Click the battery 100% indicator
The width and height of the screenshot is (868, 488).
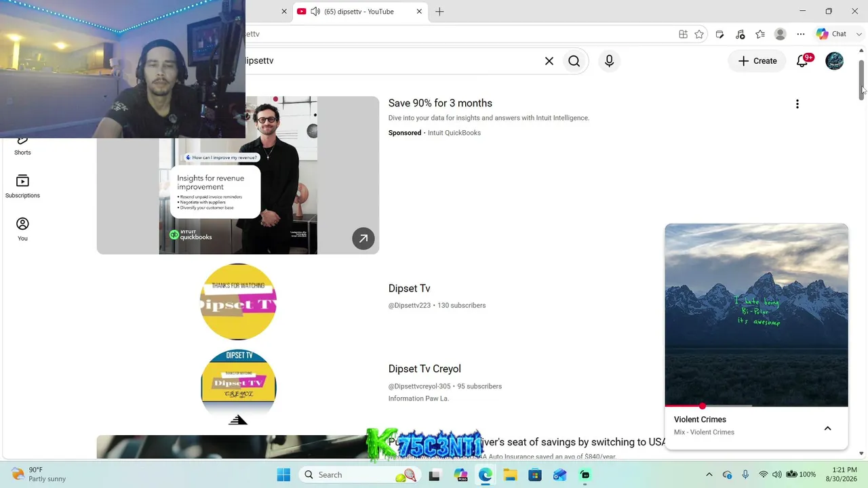click(x=800, y=475)
